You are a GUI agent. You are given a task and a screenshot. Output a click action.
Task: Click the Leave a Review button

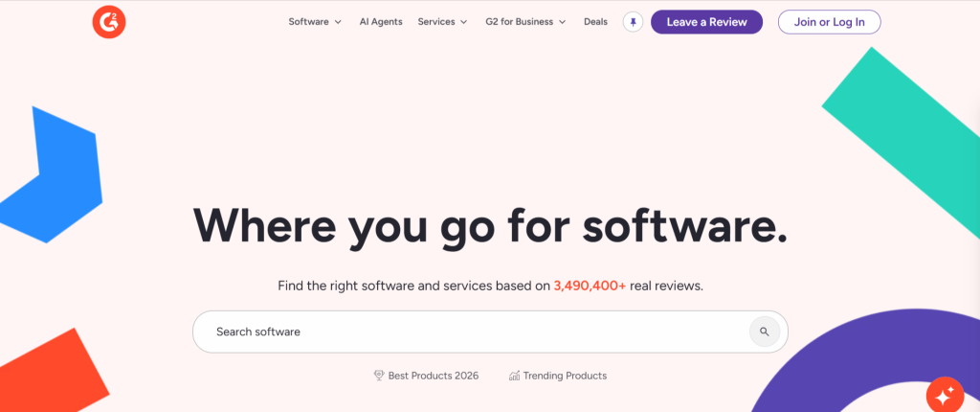pos(706,22)
